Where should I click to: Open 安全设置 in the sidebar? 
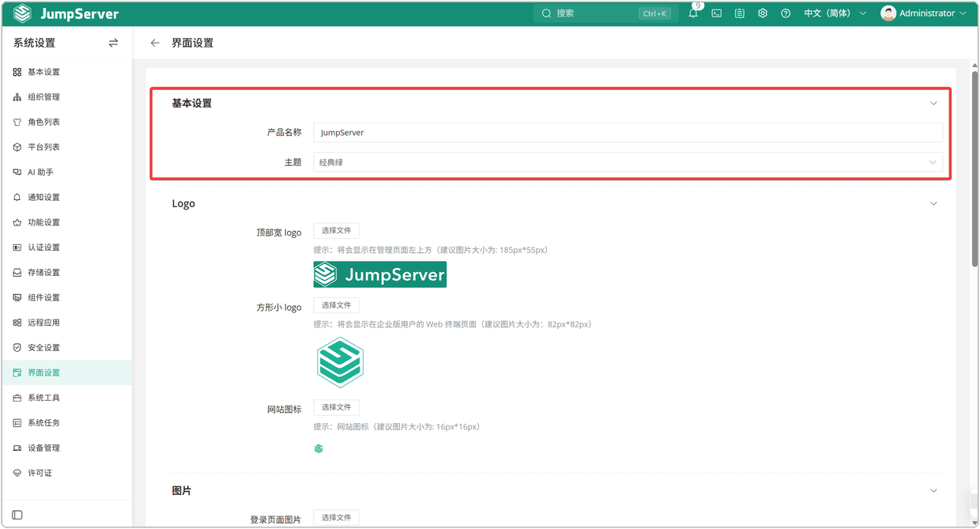(66, 348)
